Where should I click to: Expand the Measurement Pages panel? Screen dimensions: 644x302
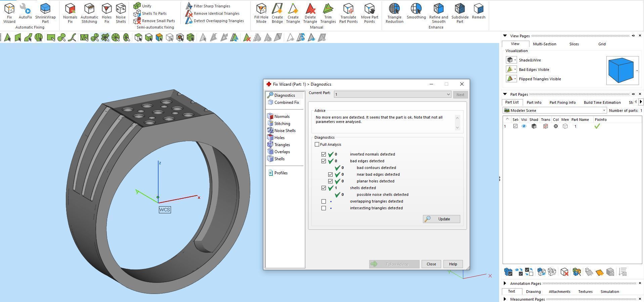point(505,299)
